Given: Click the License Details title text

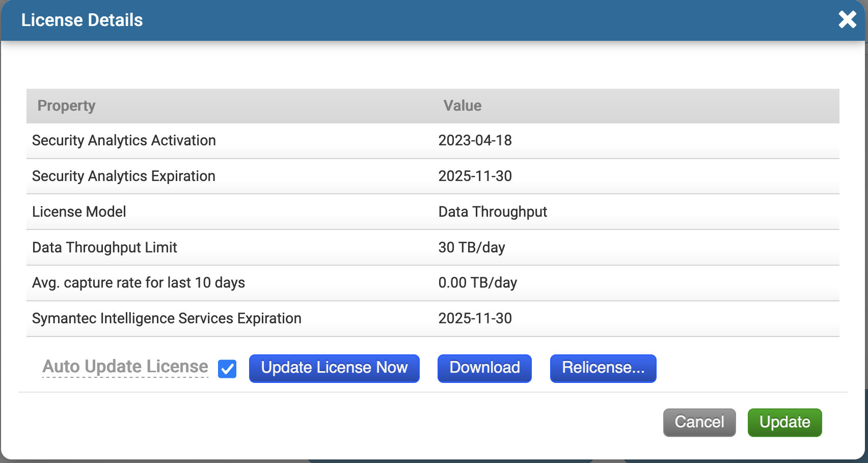Looking at the screenshot, I should [x=82, y=20].
